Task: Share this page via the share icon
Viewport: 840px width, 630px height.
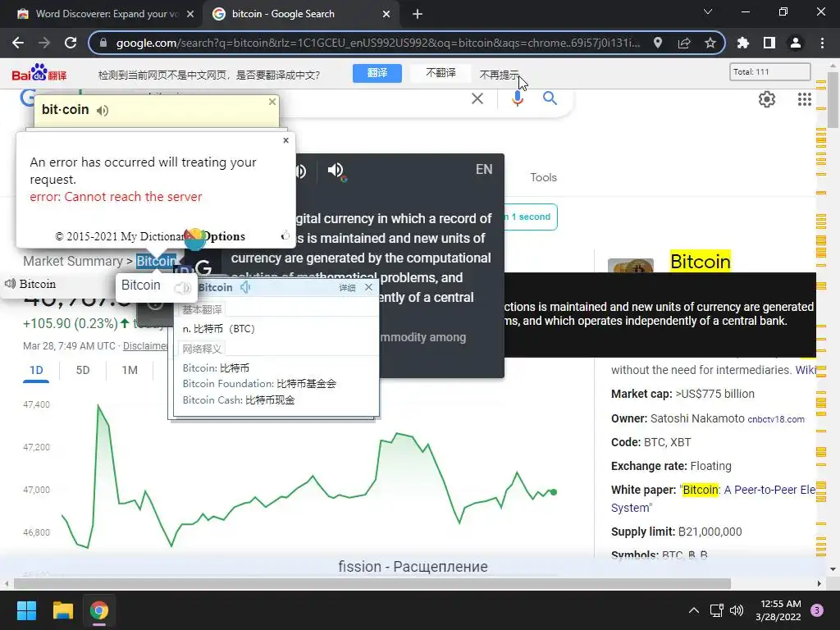Action: pos(684,43)
